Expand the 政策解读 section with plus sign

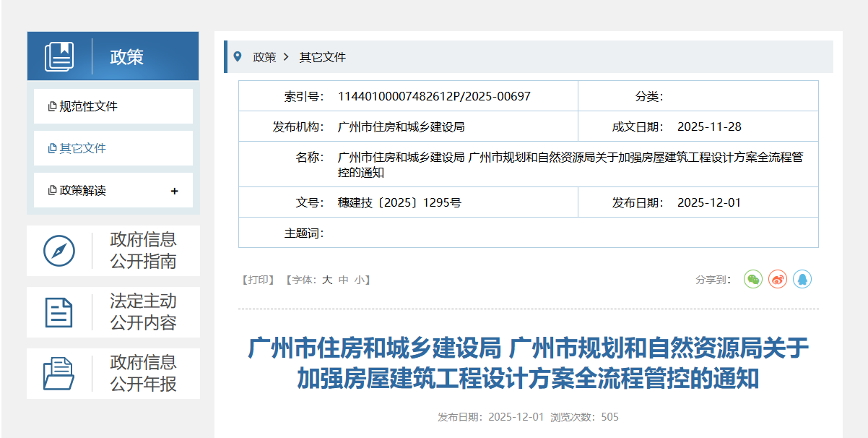pos(173,190)
